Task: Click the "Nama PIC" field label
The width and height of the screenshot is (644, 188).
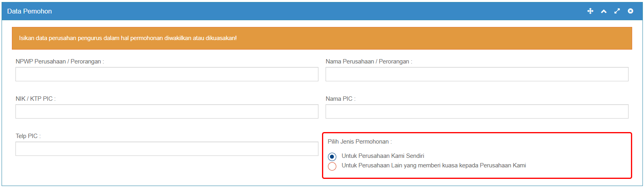Action: [x=340, y=99]
